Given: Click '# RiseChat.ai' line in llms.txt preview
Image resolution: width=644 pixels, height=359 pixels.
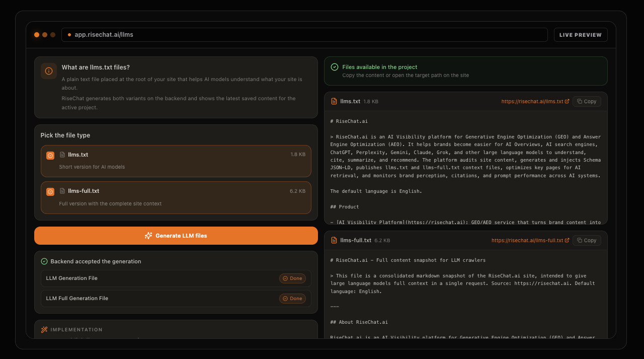Looking at the screenshot, I should [x=349, y=121].
